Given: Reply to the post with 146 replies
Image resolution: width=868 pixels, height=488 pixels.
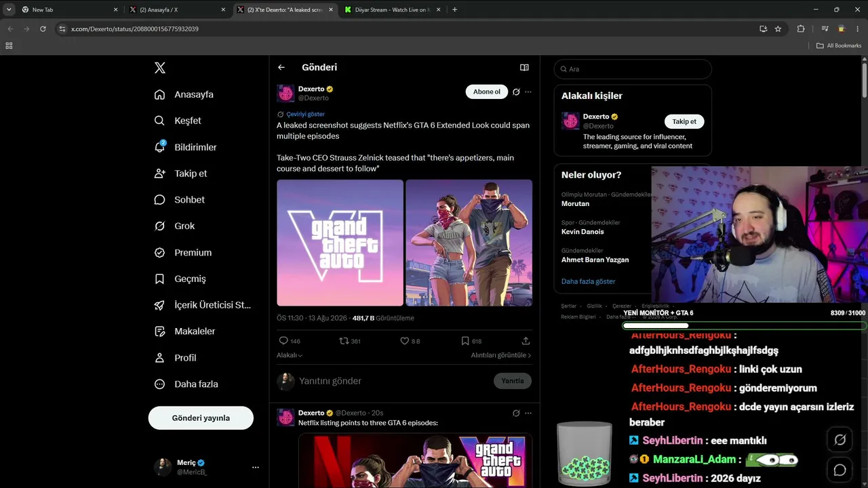Looking at the screenshot, I should [x=290, y=341].
